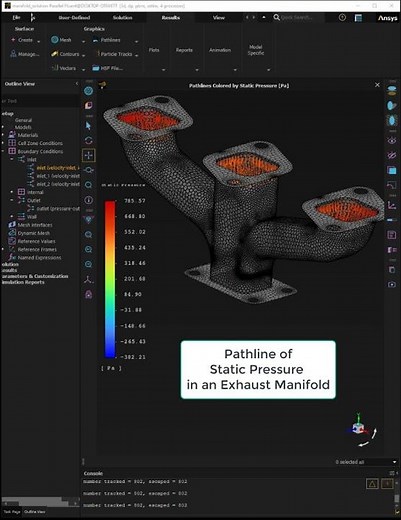Select the arrow pointer tool in viewport toolbar

[88, 126]
